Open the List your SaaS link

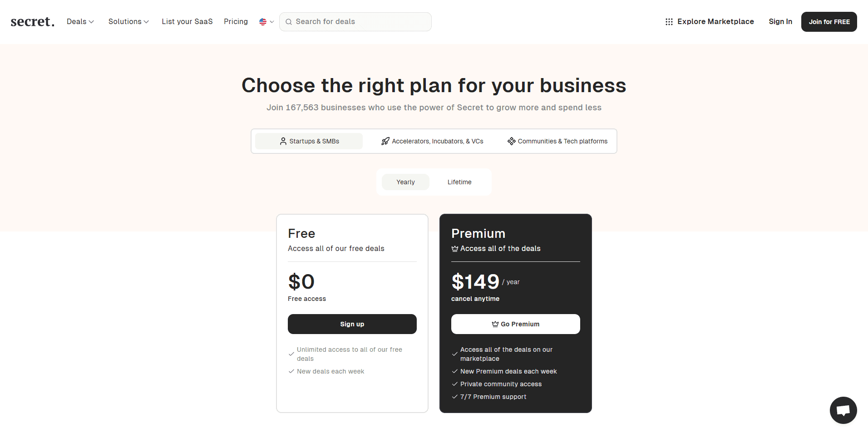[x=187, y=22]
